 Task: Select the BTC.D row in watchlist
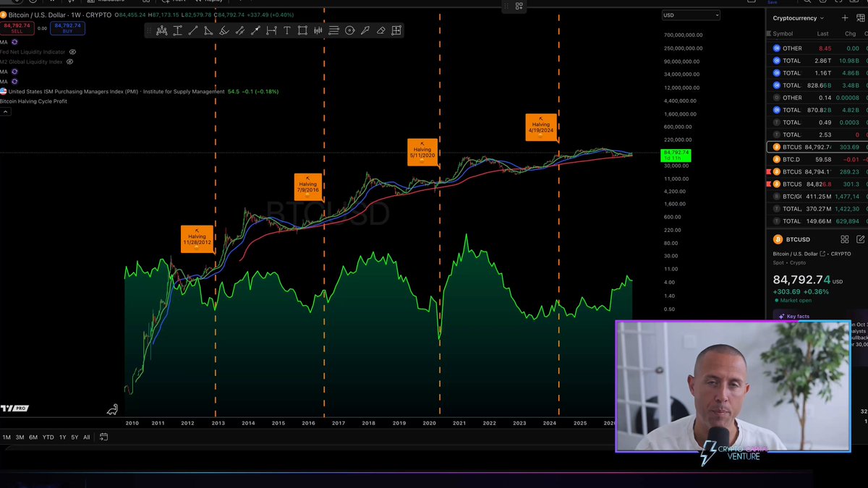coord(817,159)
